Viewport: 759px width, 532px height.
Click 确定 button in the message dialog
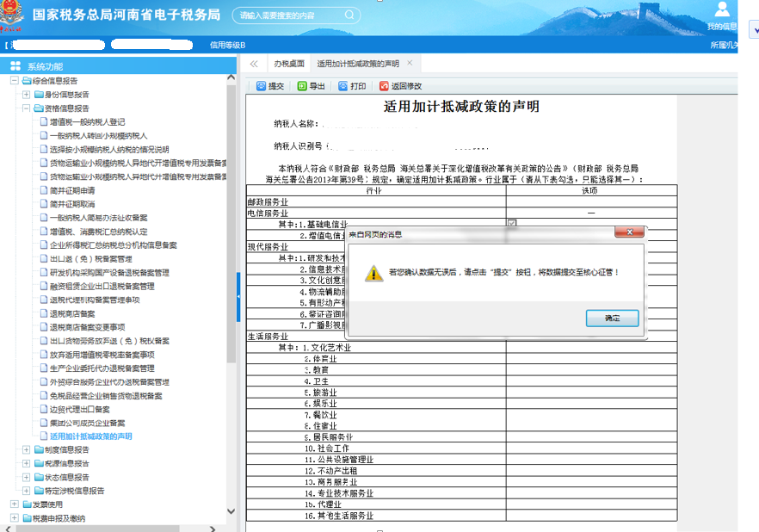(x=612, y=319)
